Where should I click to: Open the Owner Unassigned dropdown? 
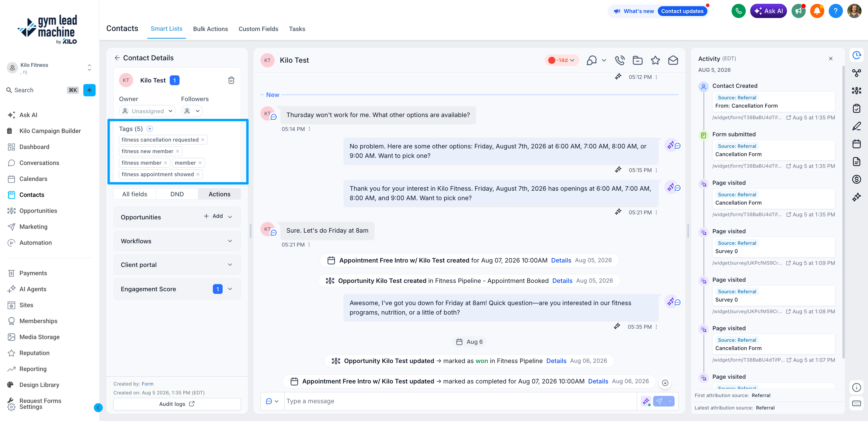coord(147,111)
